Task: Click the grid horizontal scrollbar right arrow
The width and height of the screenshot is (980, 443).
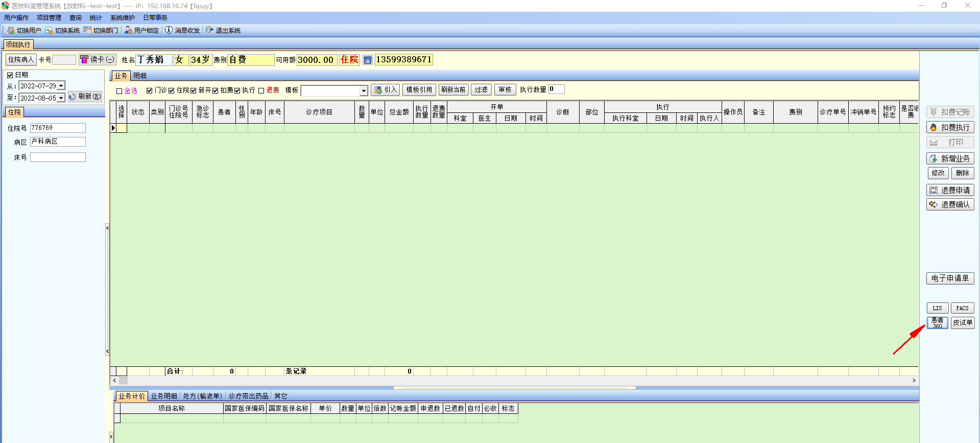Action: (914, 381)
